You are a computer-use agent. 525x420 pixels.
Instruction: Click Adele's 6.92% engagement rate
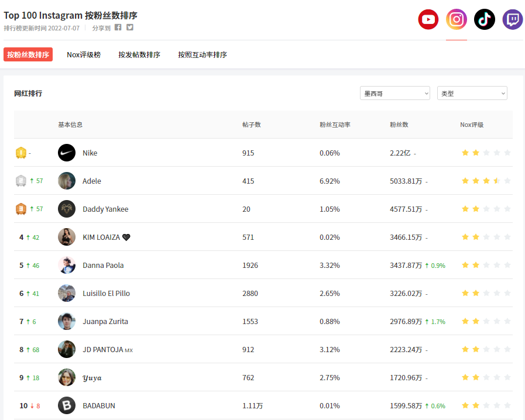tap(330, 181)
